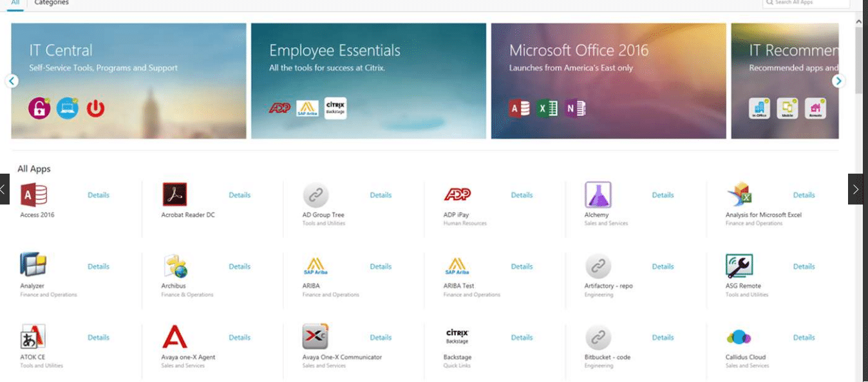Open the Analyzer app icon
This screenshot has width=868, height=382.
[x=33, y=265]
